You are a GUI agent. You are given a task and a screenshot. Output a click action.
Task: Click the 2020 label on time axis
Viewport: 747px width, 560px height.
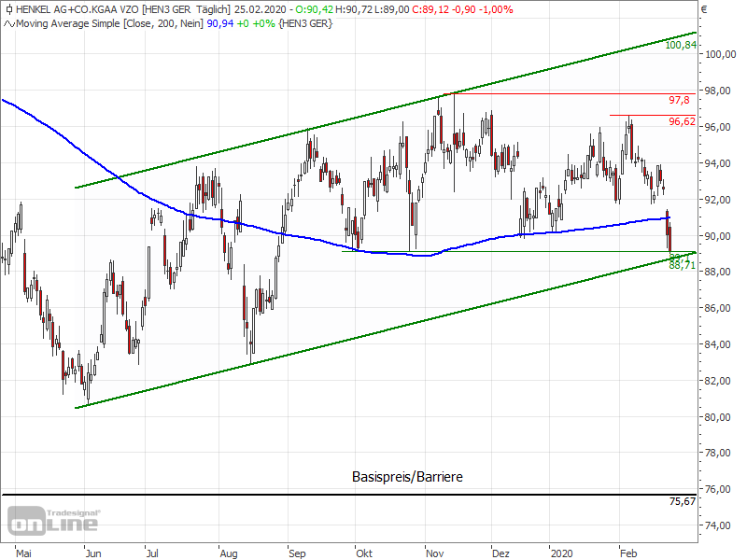[562, 553]
